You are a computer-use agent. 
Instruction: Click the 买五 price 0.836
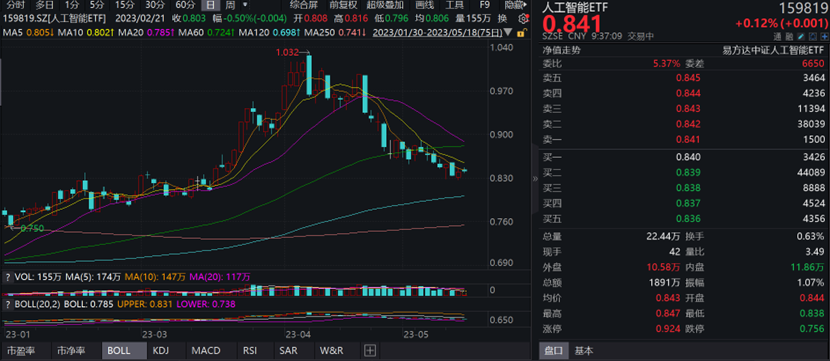click(x=688, y=219)
